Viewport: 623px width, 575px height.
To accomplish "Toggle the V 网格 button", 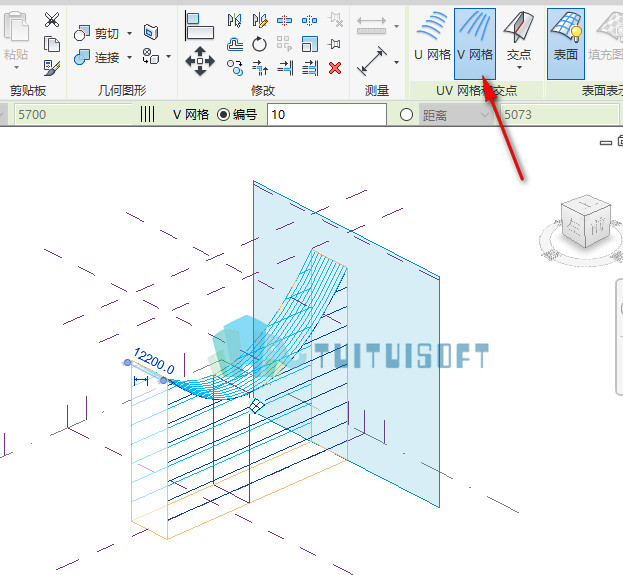I will click(475, 43).
